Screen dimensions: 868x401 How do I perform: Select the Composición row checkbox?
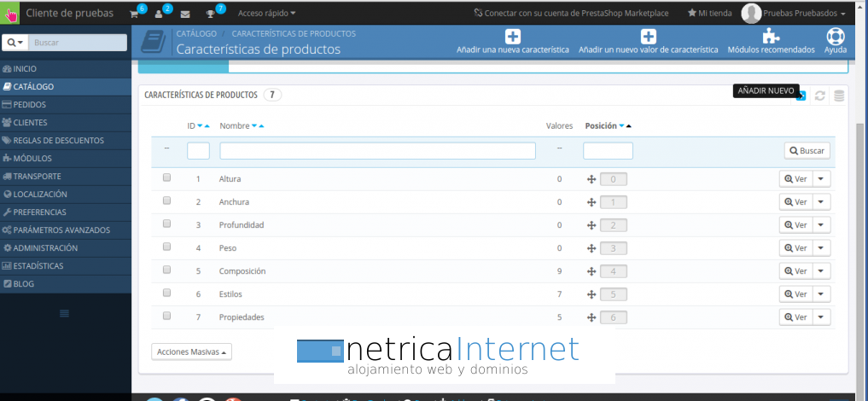[x=166, y=270]
